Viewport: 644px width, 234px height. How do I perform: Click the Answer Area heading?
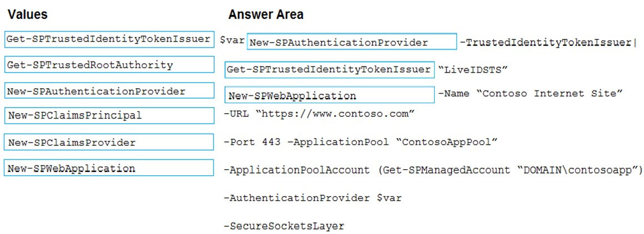(x=266, y=15)
